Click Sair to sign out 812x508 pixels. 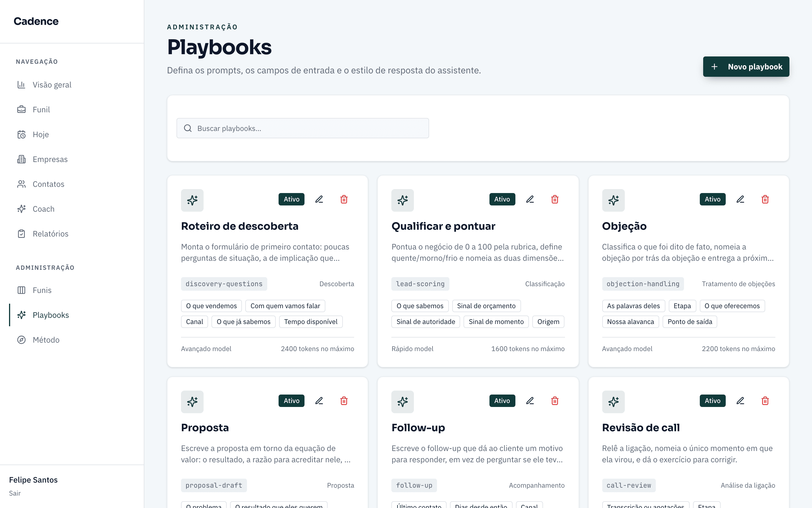tap(15, 493)
